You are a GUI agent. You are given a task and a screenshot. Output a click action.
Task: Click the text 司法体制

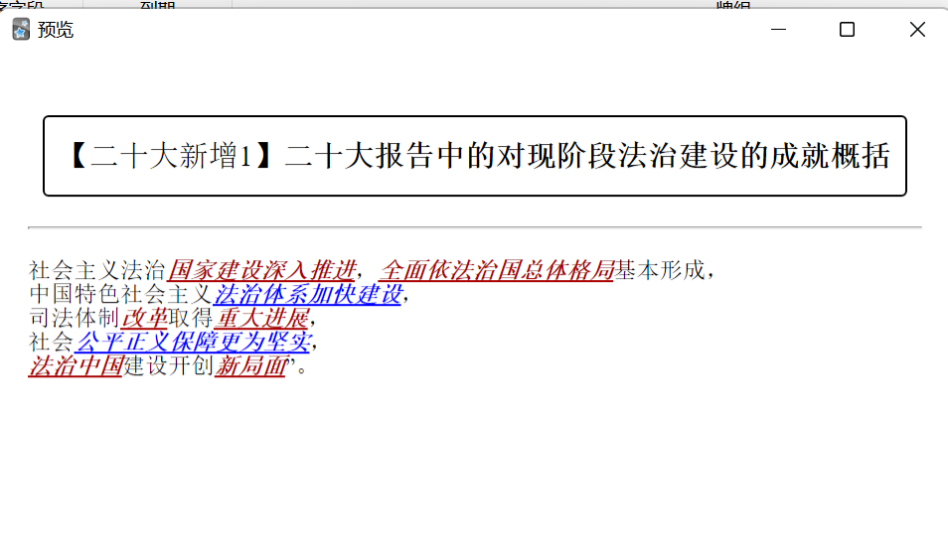click(x=75, y=318)
